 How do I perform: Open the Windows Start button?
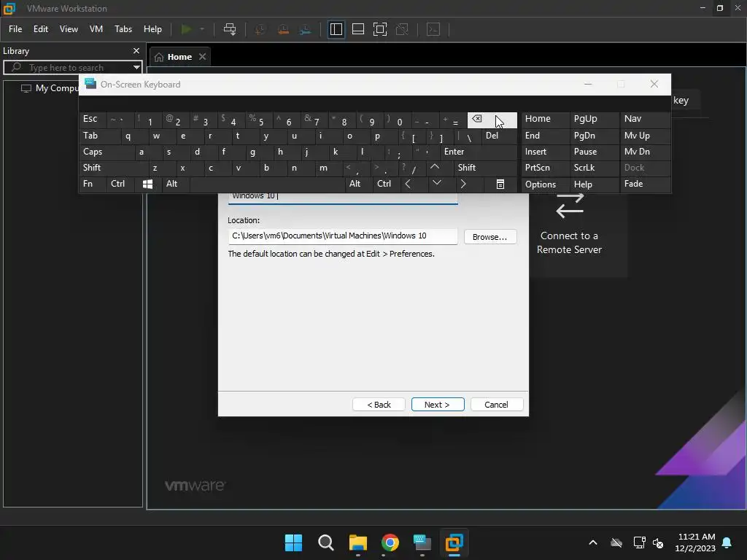(293, 542)
